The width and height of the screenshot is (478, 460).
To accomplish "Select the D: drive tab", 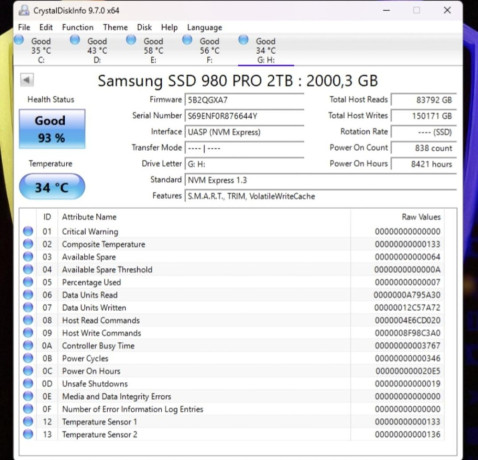I will pos(97,50).
